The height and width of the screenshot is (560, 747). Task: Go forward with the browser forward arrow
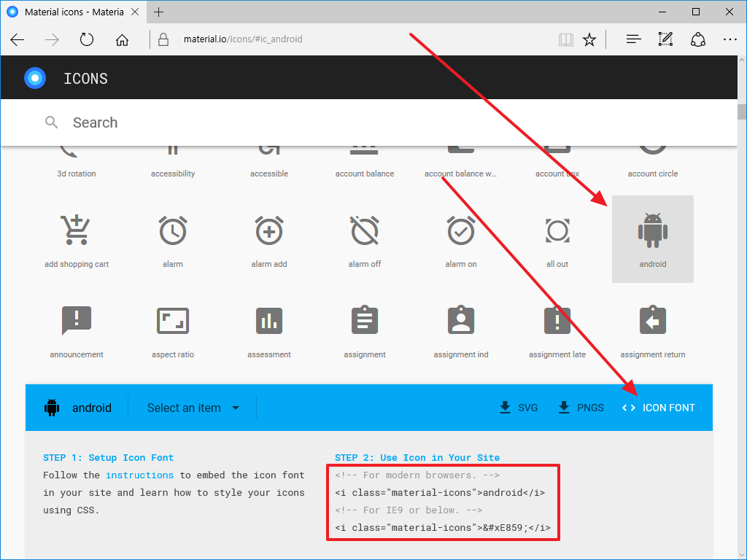52,39
